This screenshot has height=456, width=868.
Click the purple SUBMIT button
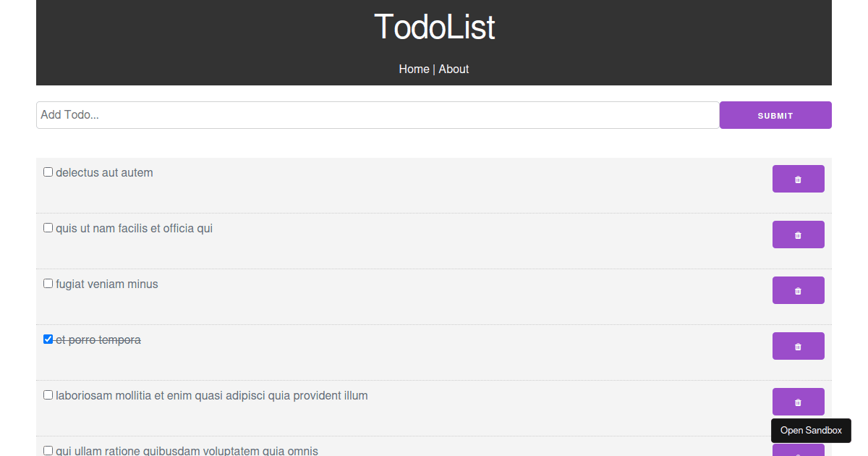pos(775,115)
